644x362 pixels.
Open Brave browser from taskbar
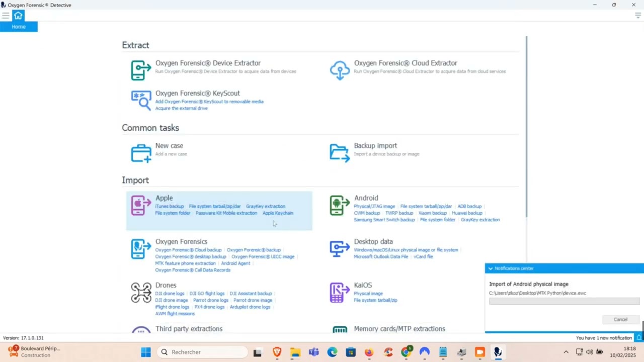tap(277, 352)
